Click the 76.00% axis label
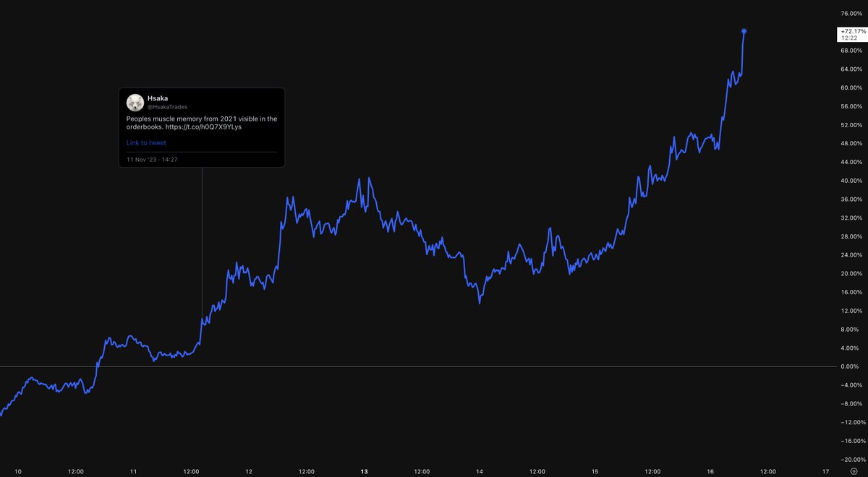 coord(850,13)
